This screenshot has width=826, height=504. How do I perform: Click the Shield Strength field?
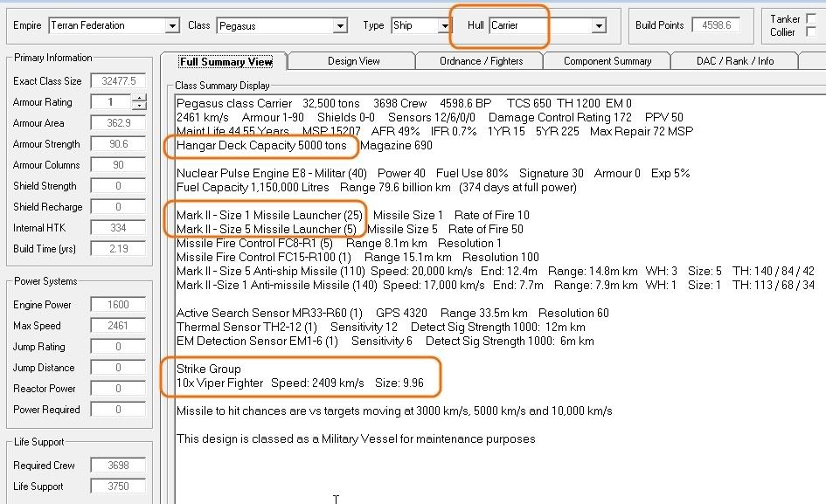118,186
